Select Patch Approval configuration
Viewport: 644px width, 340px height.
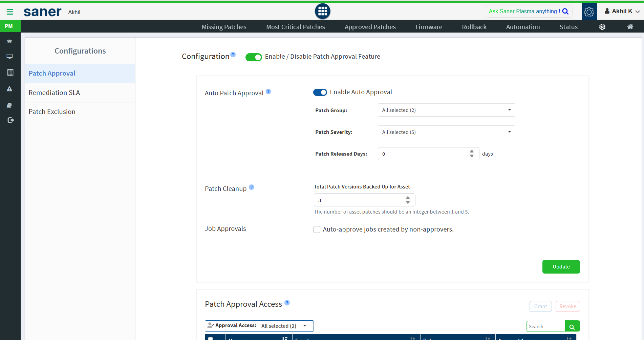(x=80, y=73)
